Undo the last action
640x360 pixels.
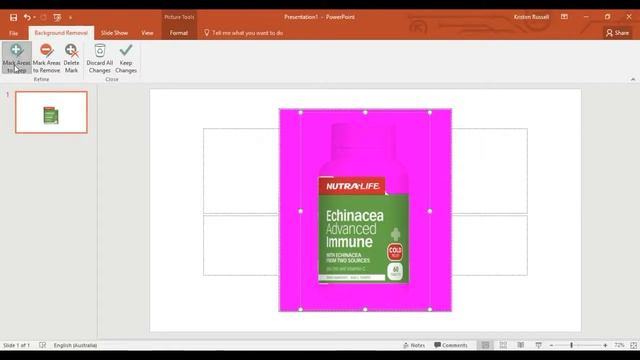[27, 17]
